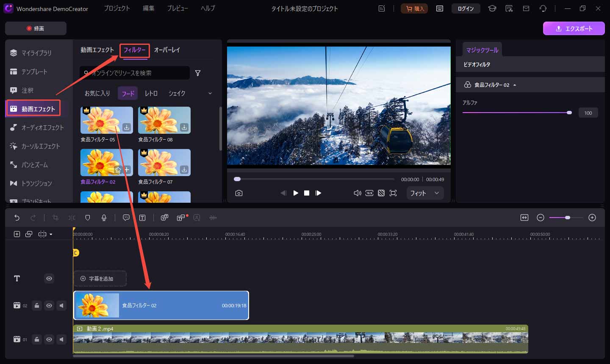Click the 16:9 aspect ratio icon

(369, 193)
